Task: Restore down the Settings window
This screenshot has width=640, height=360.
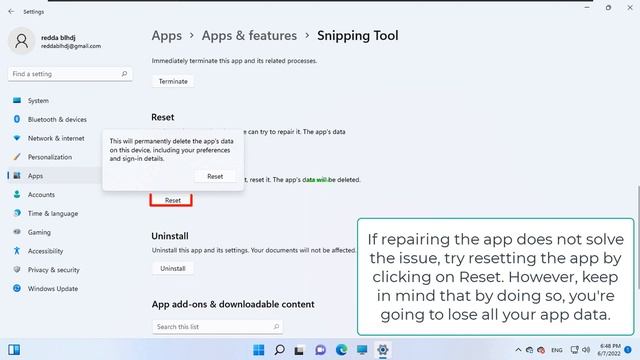Action: pyautogui.click(x=608, y=8)
